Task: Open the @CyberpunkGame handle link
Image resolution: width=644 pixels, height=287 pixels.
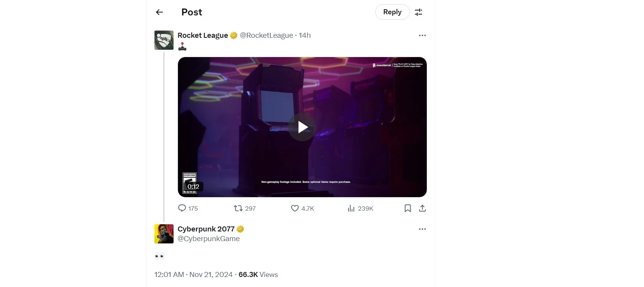Action: [x=208, y=239]
